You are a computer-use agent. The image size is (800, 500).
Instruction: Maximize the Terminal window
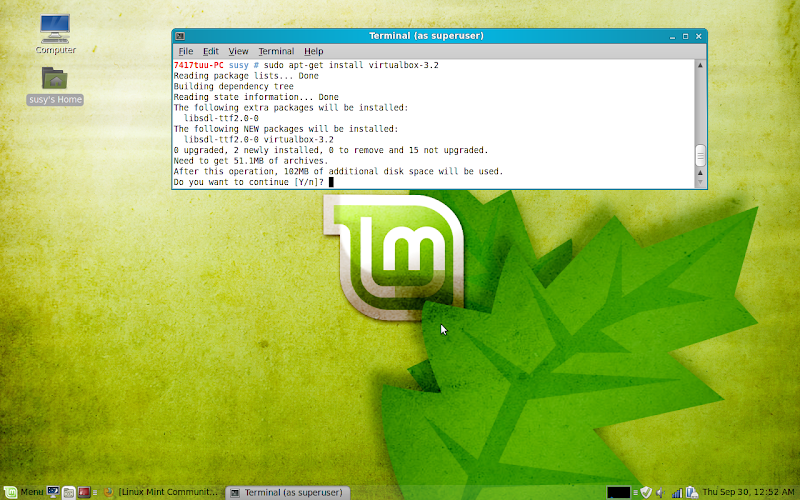click(x=685, y=36)
